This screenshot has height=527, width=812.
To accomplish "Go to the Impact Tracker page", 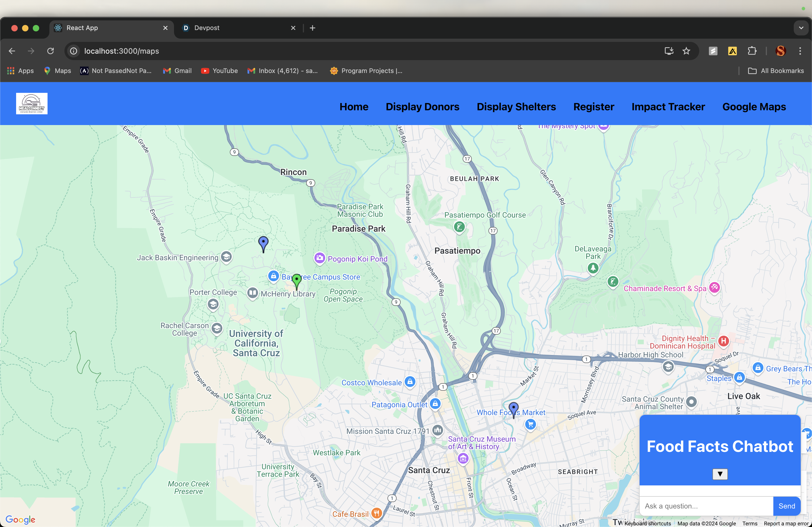I will 668,107.
